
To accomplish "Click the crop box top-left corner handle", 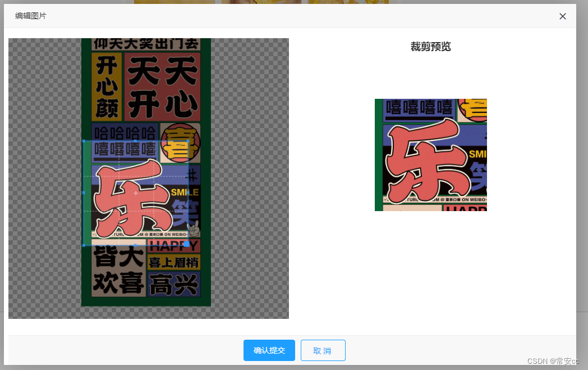I will click(84, 141).
